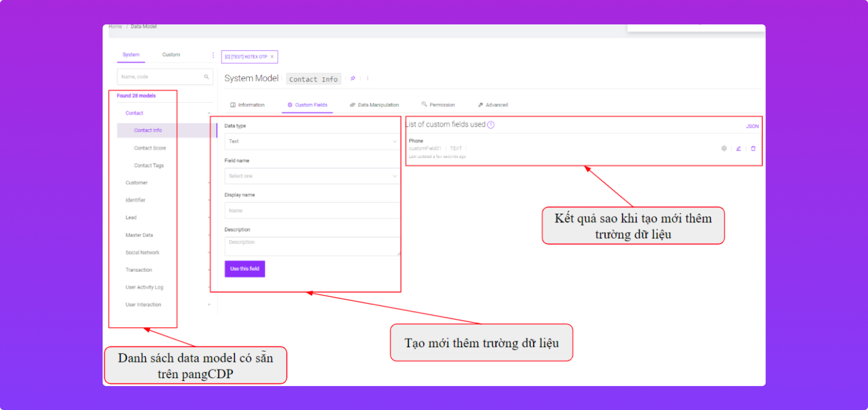Viewport: 868px width, 410px height.
Task: Pin the Contact Info system model
Action: pyautogui.click(x=353, y=79)
